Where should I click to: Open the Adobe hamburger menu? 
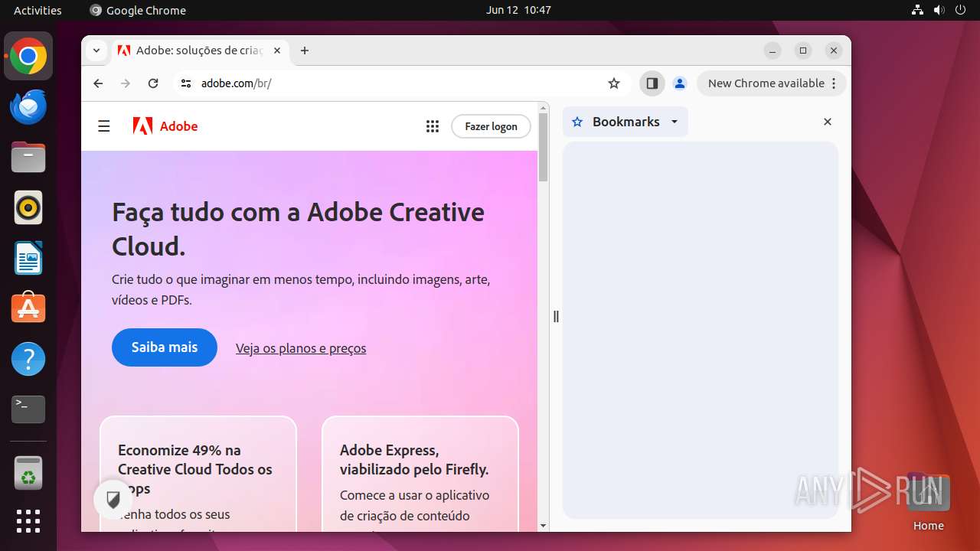104,126
